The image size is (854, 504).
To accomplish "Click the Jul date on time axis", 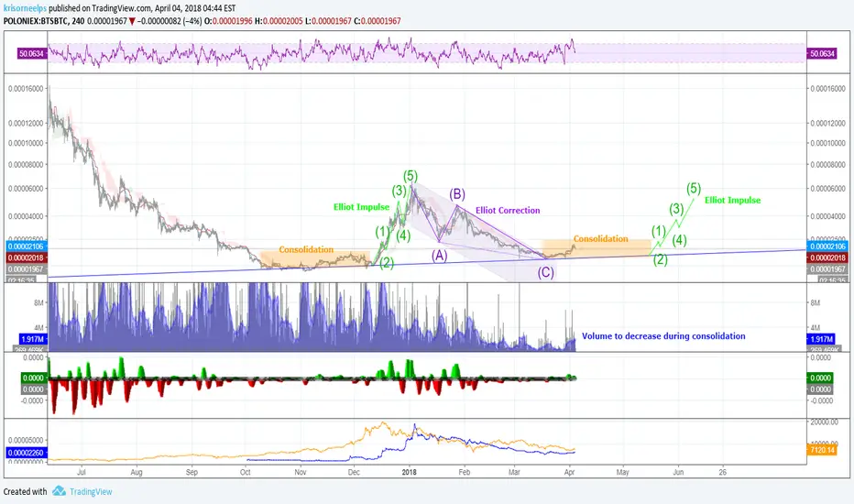I will pos(82,472).
